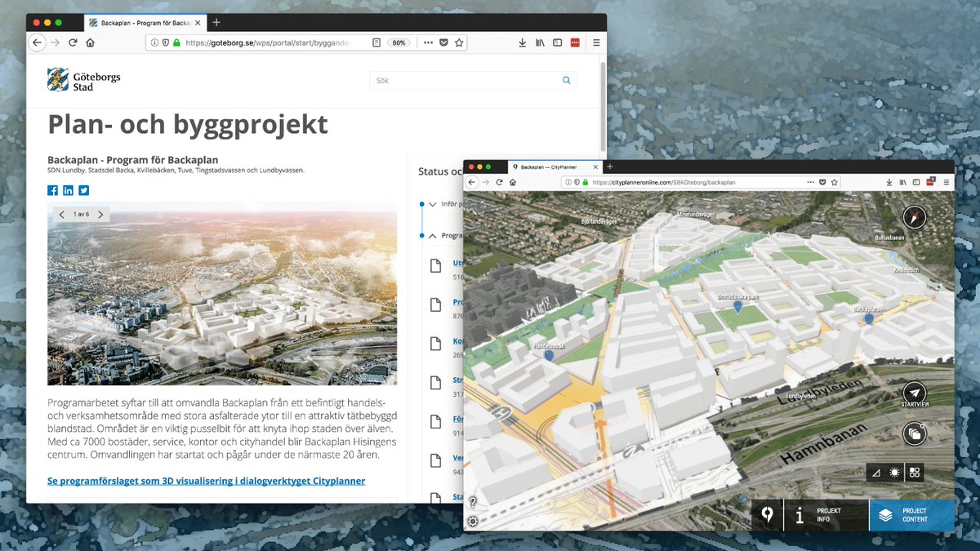
Task: Bookmark the Göteborg page with star
Action: click(x=459, y=42)
